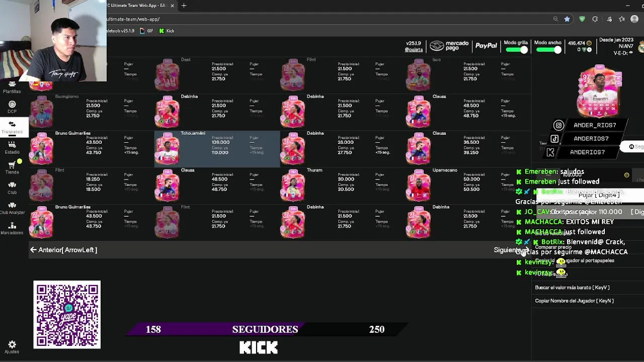
Task: Close the FC Ultimate Team Web App tab
Action: click(x=172, y=6)
